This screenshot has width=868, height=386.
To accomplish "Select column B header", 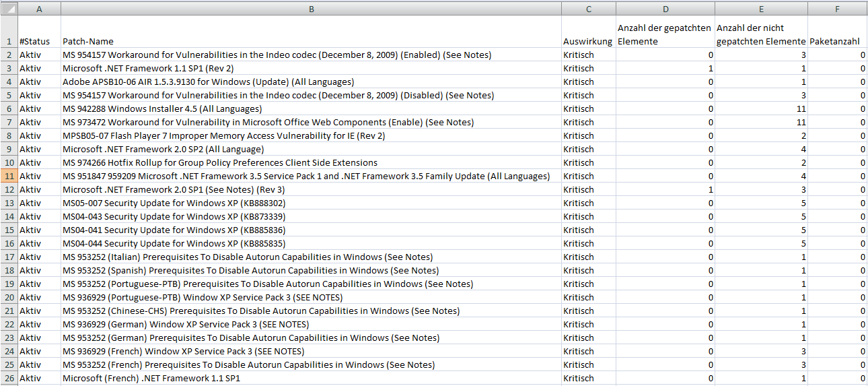I will 311,9.
